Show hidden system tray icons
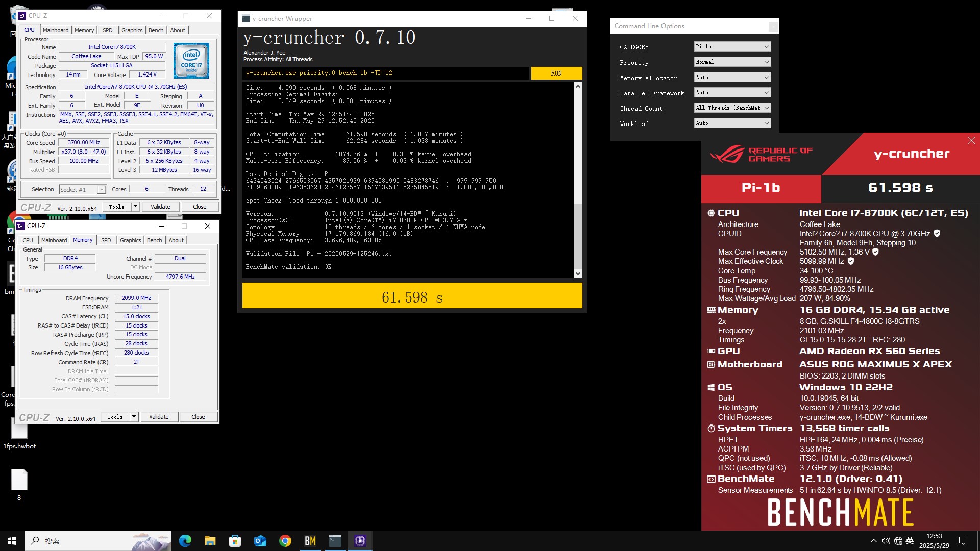The width and height of the screenshot is (980, 551). (x=873, y=541)
